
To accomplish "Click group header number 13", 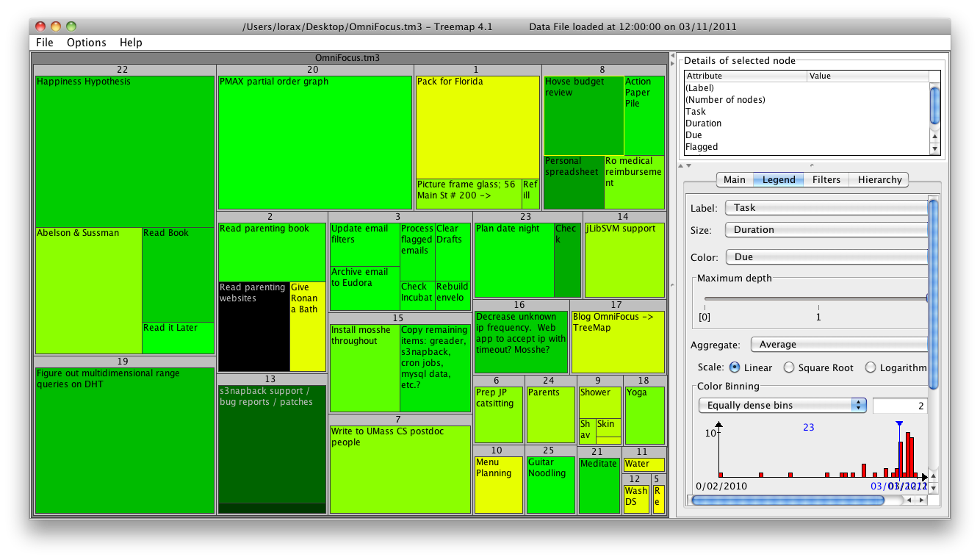I will point(270,379).
